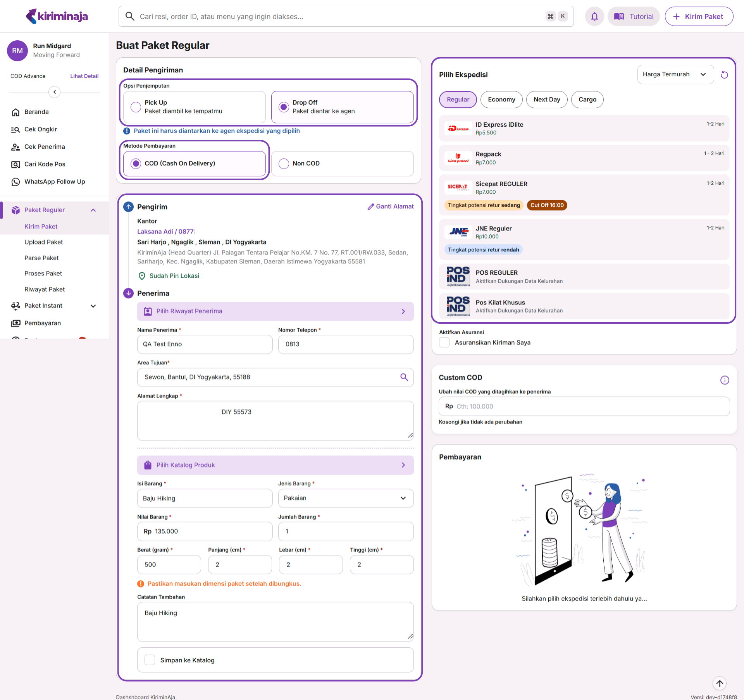Viewport: 744px width, 700px height.
Task: Click the Kirim Paket button
Action: click(699, 17)
